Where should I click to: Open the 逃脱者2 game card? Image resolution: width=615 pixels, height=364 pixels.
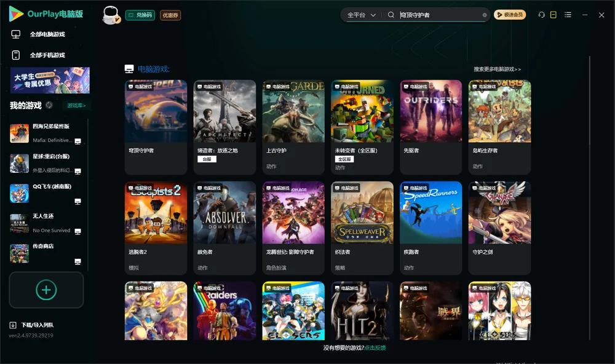pyautogui.click(x=156, y=228)
